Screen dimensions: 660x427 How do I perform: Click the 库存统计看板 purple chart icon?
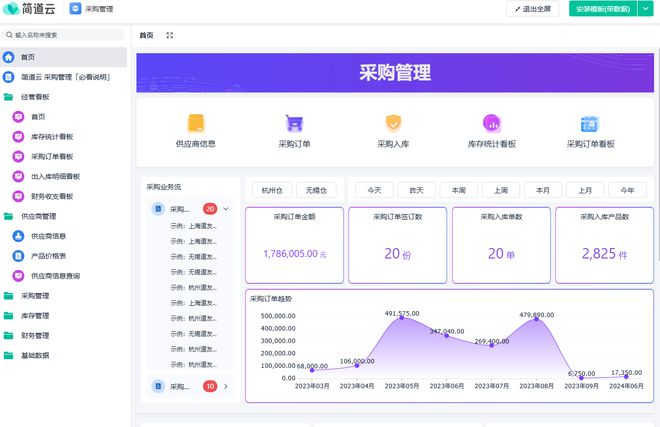coord(492,123)
